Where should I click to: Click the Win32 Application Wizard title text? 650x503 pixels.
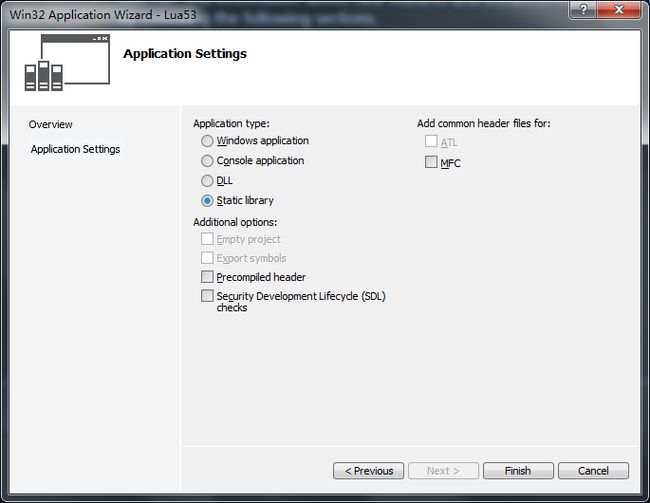[103, 15]
